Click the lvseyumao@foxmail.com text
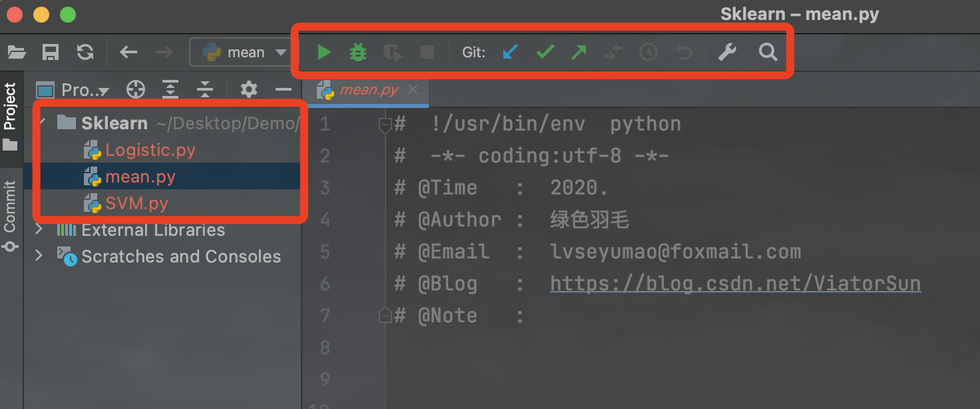The height and width of the screenshot is (409, 980). point(676,252)
